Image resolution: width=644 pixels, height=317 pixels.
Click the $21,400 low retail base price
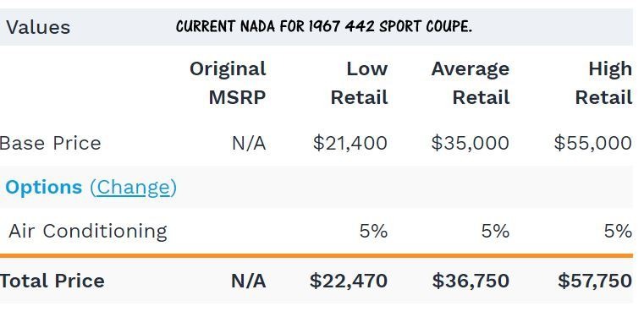[350, 143]
